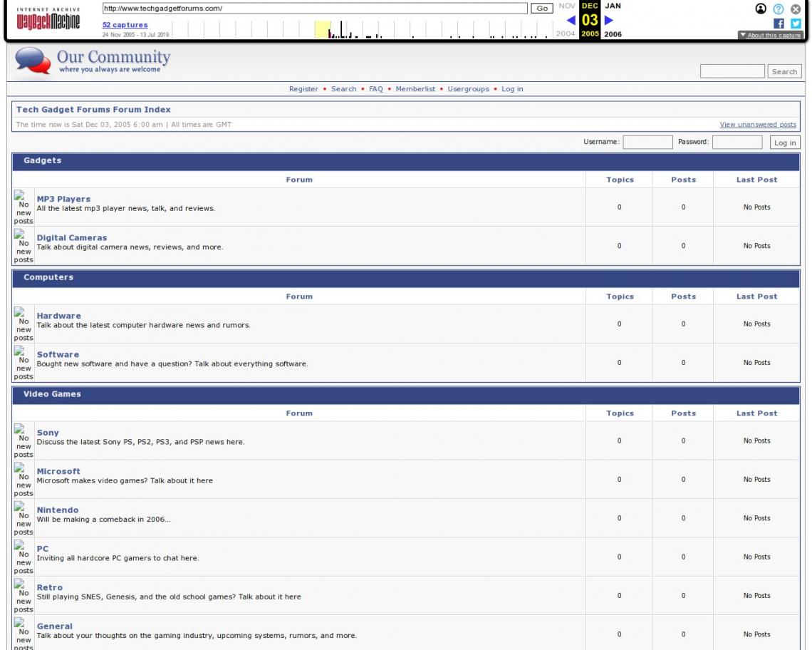Open the Wayback help question-mark icon
This screenshot has height=650, width=812.
(x=779, y=9)
